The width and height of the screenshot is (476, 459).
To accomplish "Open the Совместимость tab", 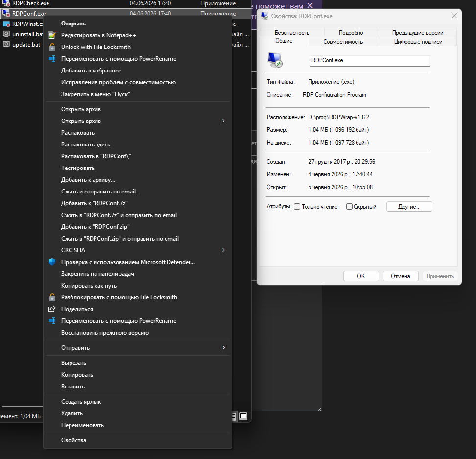I will 343,42.
